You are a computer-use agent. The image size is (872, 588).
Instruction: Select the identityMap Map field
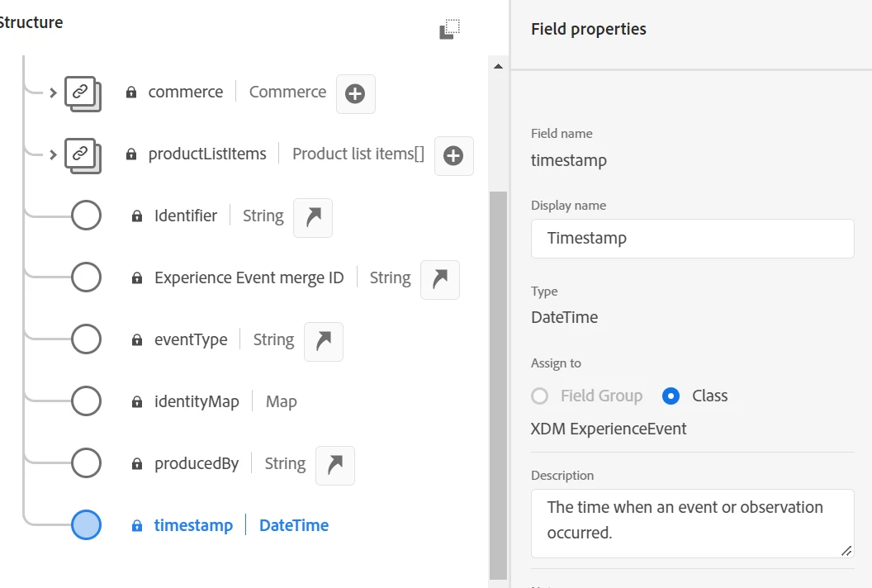point(197,402)
